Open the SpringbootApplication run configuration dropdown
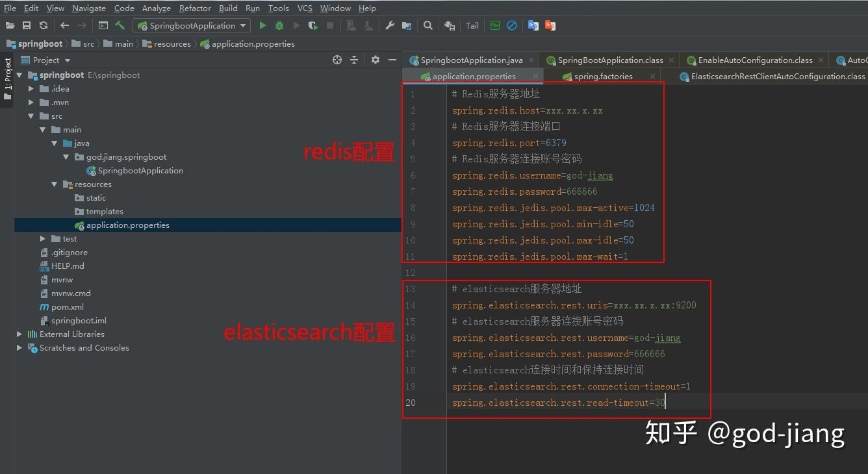The height and width of the screenshot is (474, 868). [192, 25]
